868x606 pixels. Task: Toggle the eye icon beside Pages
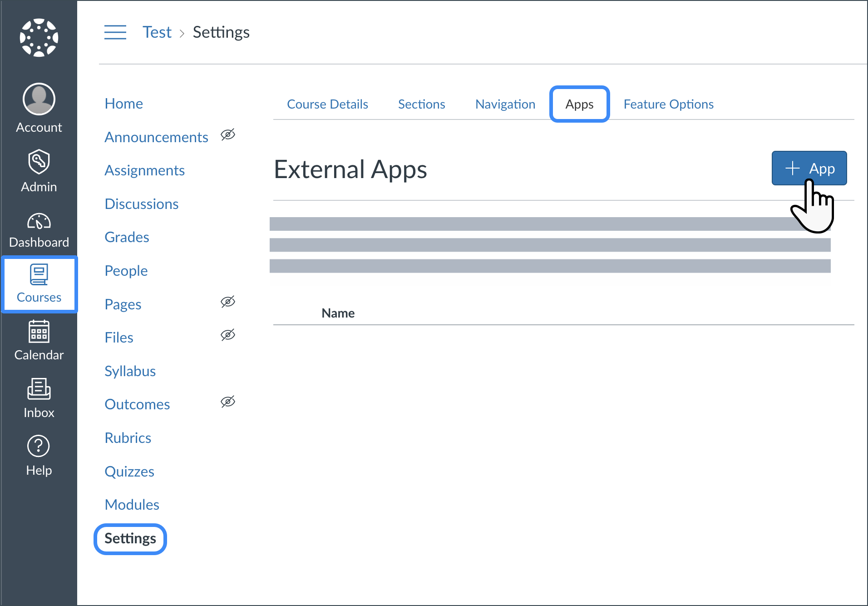click(228, 302)
